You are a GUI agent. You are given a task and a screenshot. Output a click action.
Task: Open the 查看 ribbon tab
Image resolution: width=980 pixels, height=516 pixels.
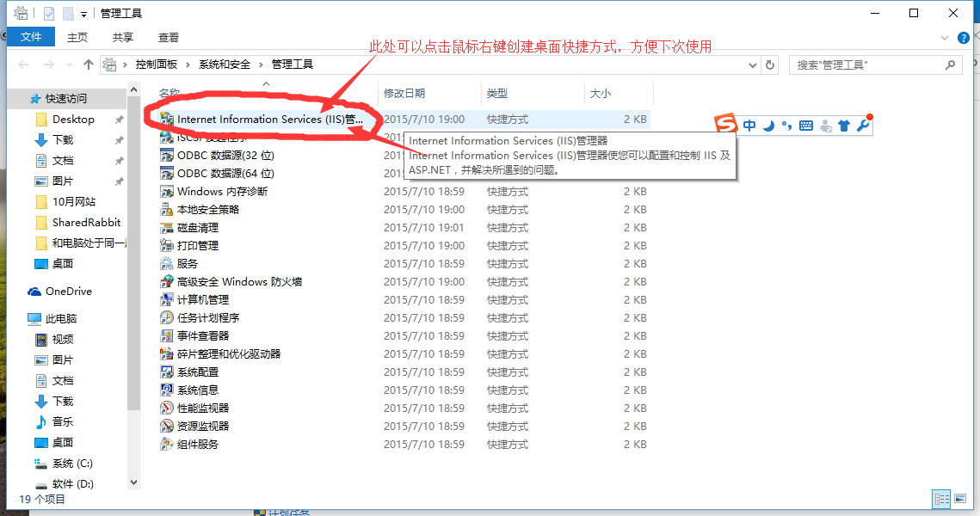point(168,38)
